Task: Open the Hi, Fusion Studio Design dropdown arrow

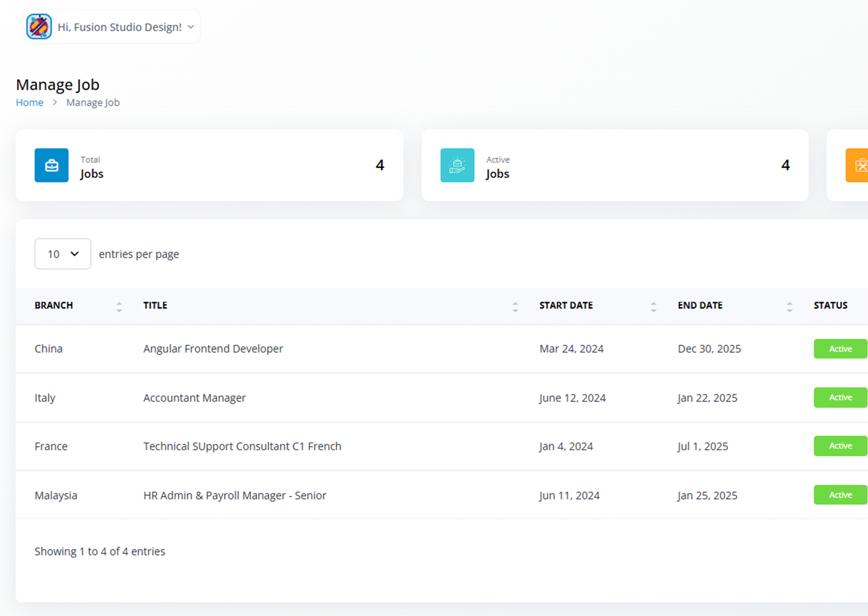Action: coord(191,27)
